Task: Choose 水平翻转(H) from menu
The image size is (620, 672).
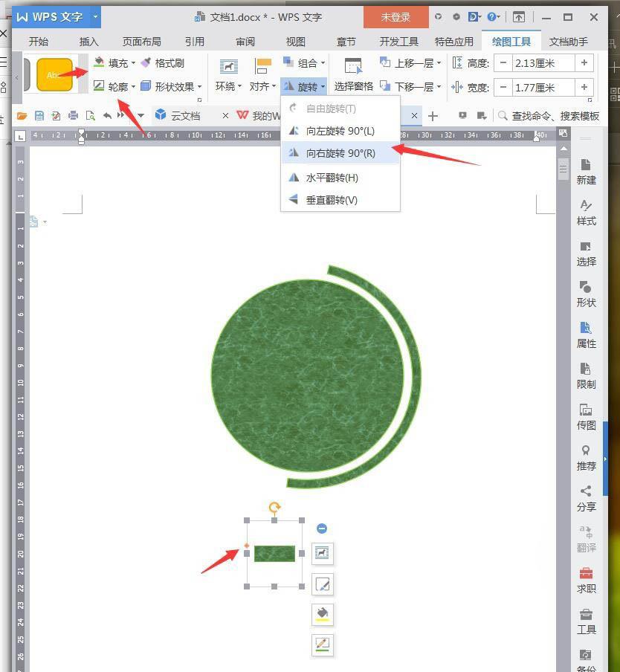Action: pos(340,178)
